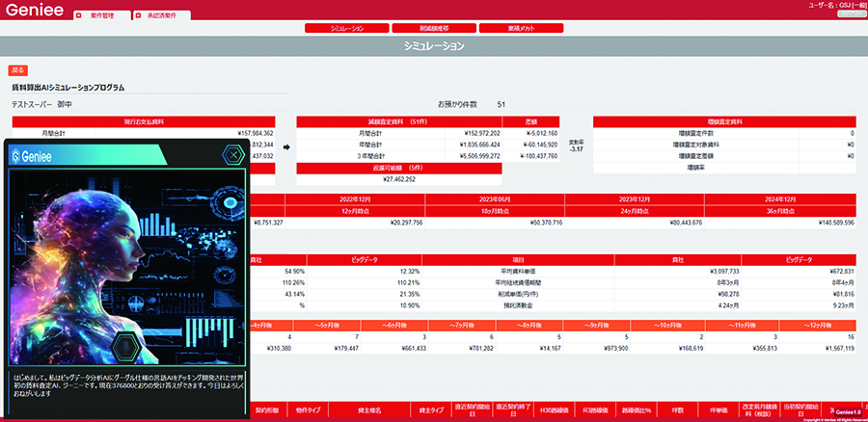Click the ¥-60,145,920 difference value
The height and width of the screenshot is (422, 868).
[540, 145]
